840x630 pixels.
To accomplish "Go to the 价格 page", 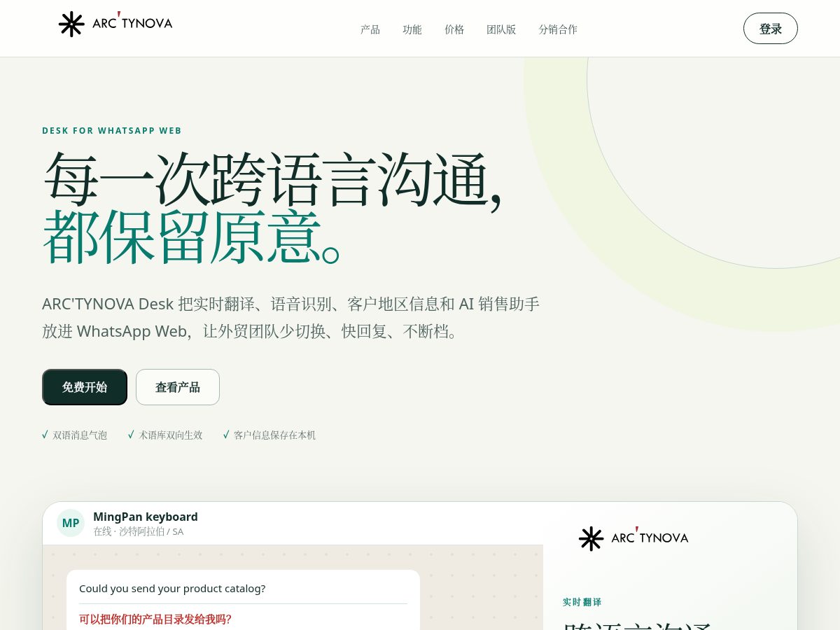I will tap(454, 29).
